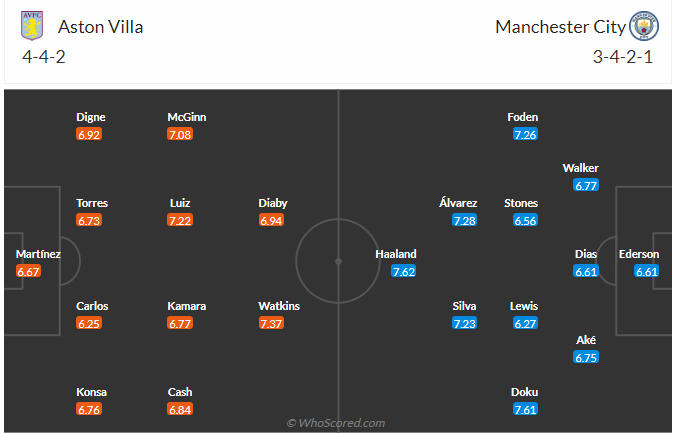This screenshot has height=433, width=673.
Task: Select Cash's 6.84 rating badge
Action: [x=180, y=409]
